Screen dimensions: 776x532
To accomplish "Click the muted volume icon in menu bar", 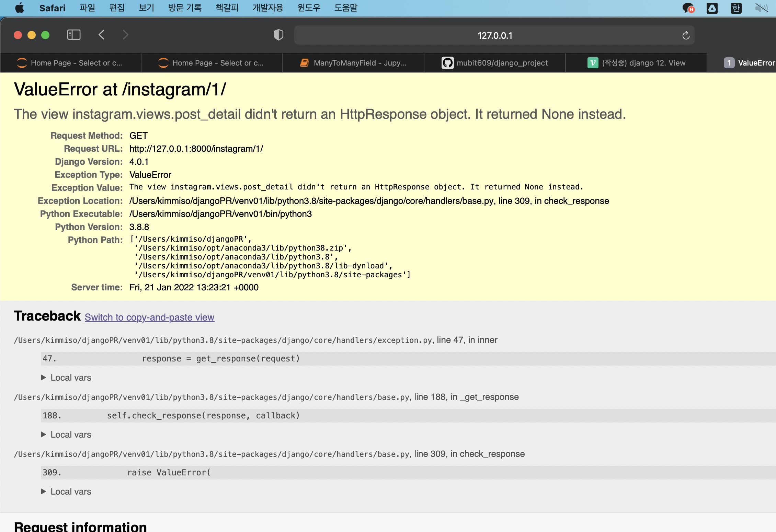I will point(761,8).
